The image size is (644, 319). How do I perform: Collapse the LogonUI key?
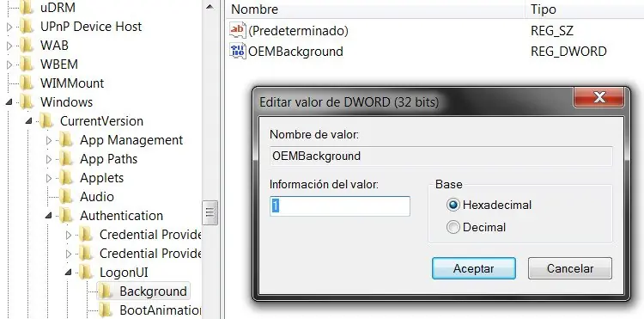point(68,272)
